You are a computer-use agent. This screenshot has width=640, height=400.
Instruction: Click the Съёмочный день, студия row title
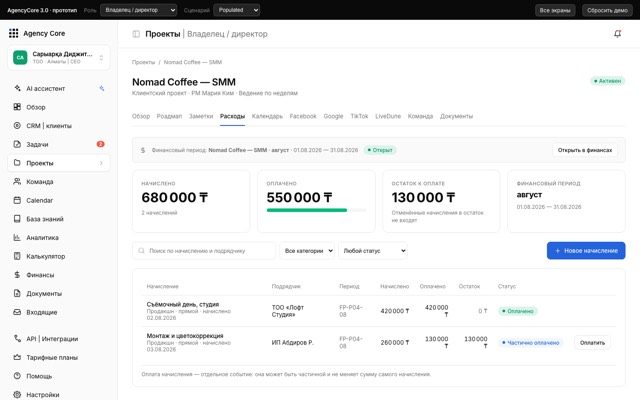(183, 304)
